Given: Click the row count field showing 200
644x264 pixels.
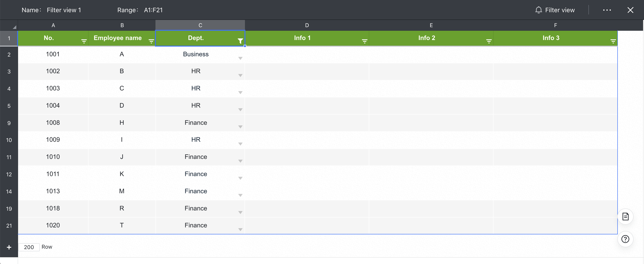Looking at the screenshot, I should point(29,247).
